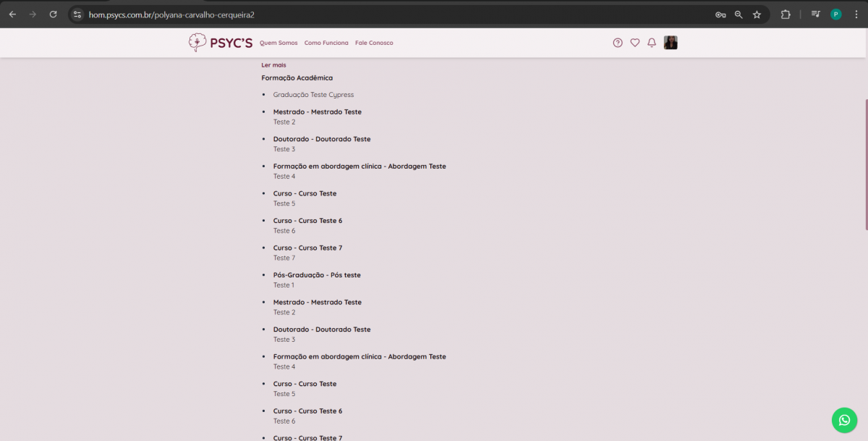This screenshot has width=868, height=441.
Task: Expand text with Ler mais link
Action: coord(273,65)
